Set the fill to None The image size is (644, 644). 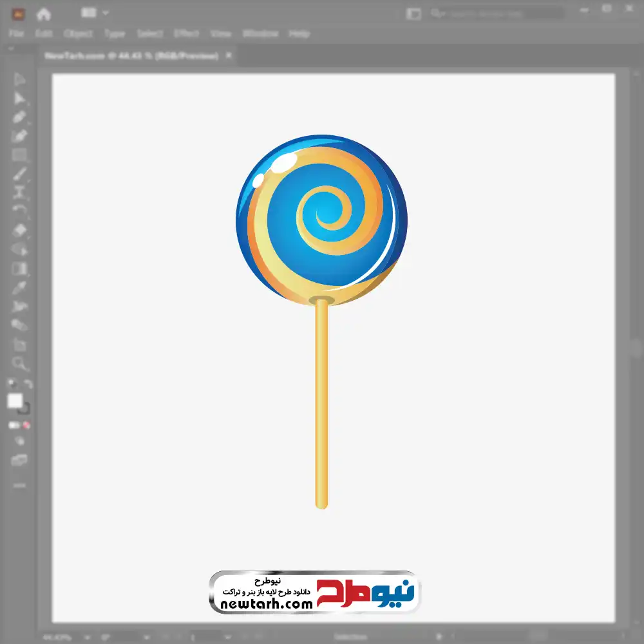pyautogui.click(x=27, y=426)
